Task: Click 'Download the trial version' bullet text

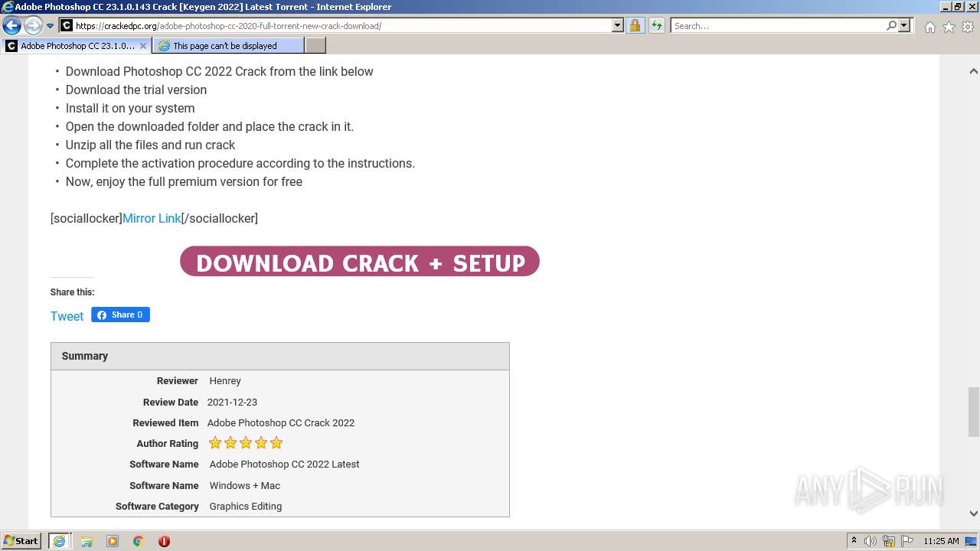Action: tap(136, 90)
